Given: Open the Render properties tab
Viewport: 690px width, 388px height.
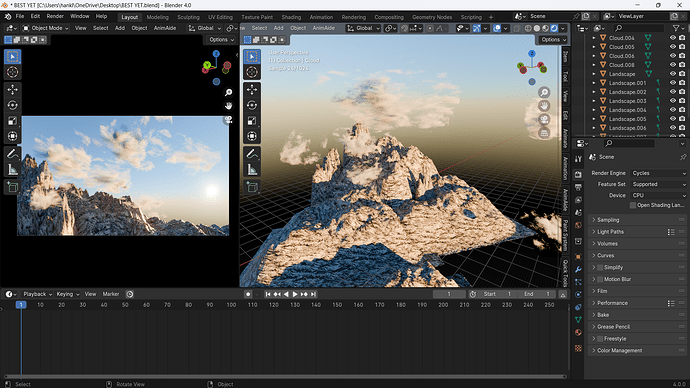Looking at the screenshot, I should click(578, 175).
